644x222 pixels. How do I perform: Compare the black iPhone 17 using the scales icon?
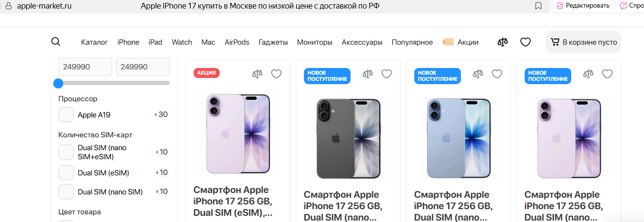tap(368, 74)
